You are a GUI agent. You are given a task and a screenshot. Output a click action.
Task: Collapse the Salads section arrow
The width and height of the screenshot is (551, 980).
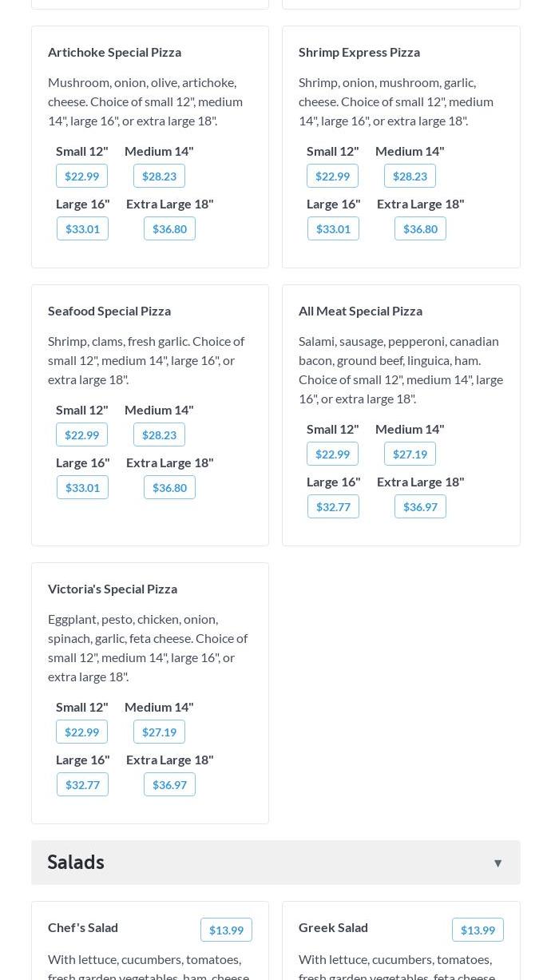pos(497,863)
